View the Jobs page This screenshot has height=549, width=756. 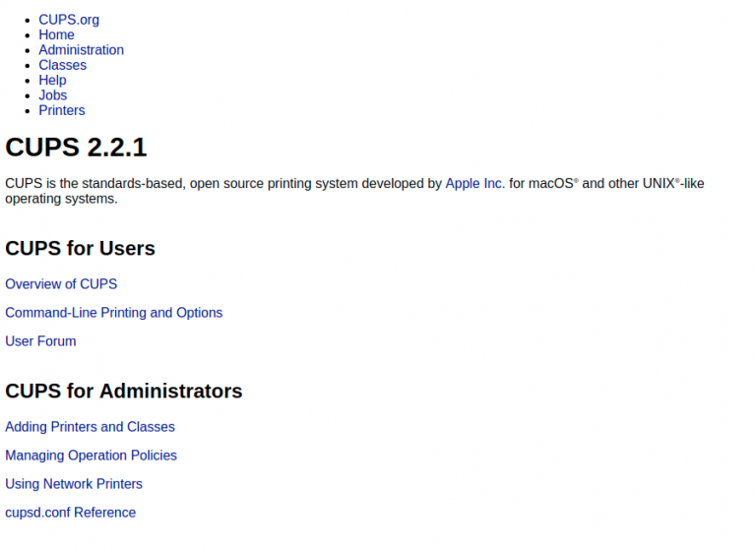point(52,95)
